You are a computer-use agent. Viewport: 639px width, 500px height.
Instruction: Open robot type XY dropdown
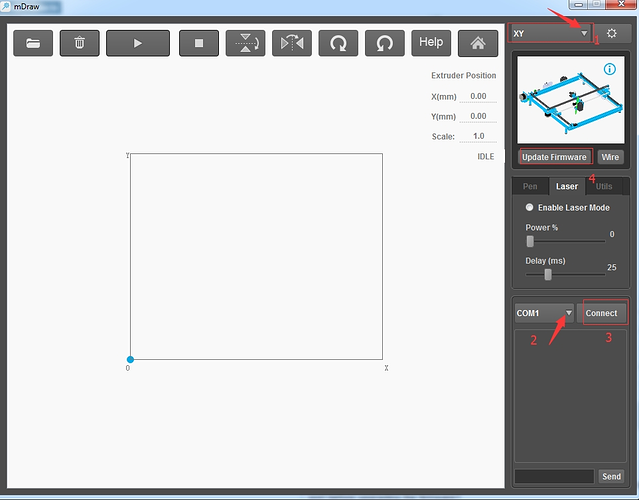550,33
